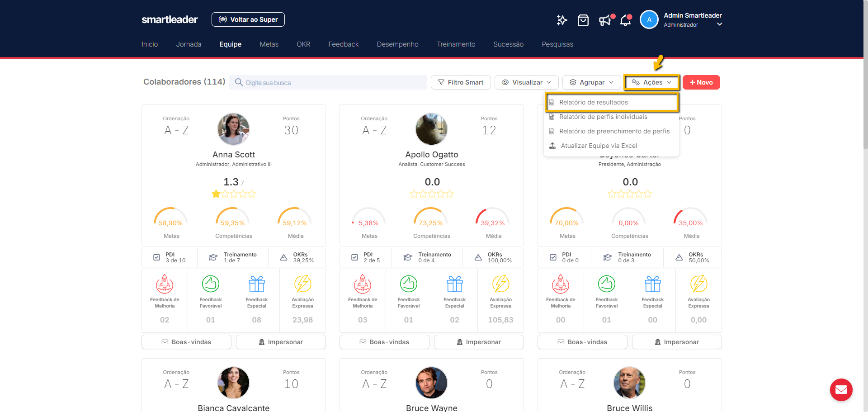Open the Desempenho tab
The width and height of the screenshot is (868, 412).
click(398, 44)
